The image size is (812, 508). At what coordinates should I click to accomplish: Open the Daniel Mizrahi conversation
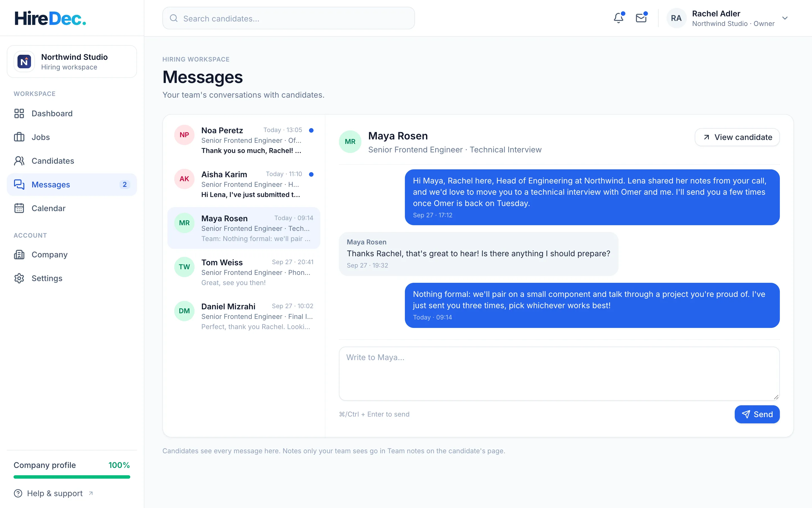click(244, 316)
